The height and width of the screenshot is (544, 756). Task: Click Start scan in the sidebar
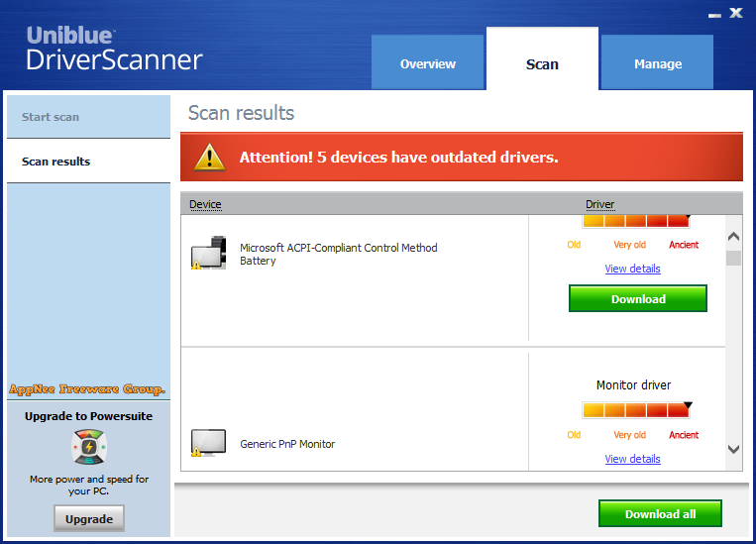point(89,117)
